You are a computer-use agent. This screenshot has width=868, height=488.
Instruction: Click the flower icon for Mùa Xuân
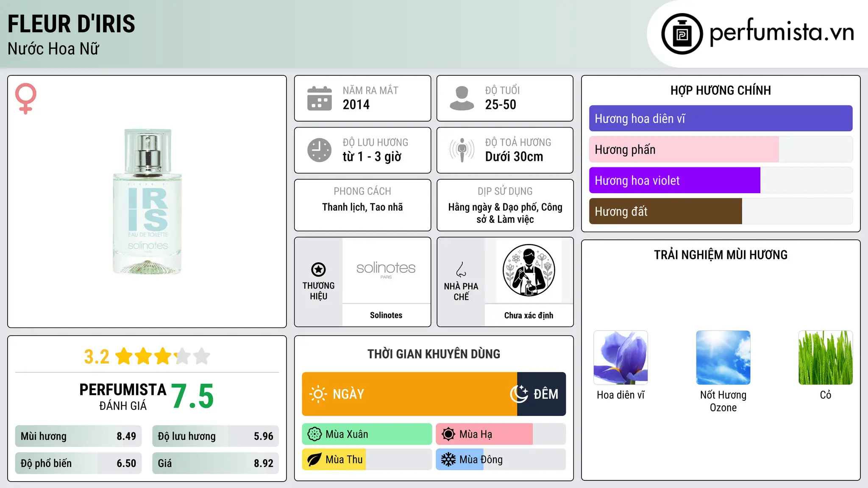click(x=314, y=434)
